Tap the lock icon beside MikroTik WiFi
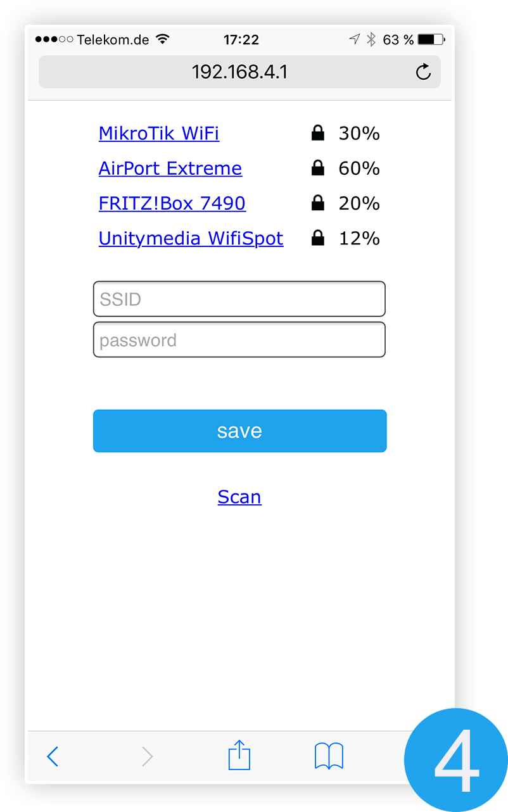508x812 pixels. coord(318,133)
